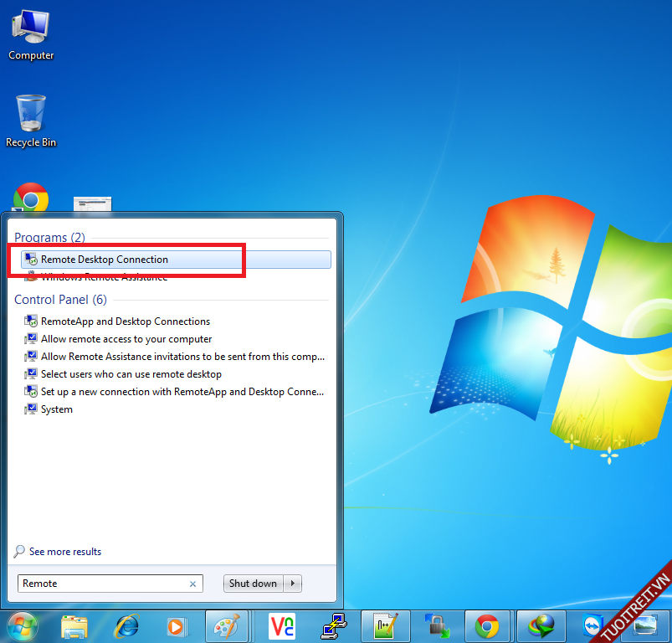This screenshot has height=643, width=672.
Task: Open Select users who can use remote desktop
Action: [x=131, y=374]
